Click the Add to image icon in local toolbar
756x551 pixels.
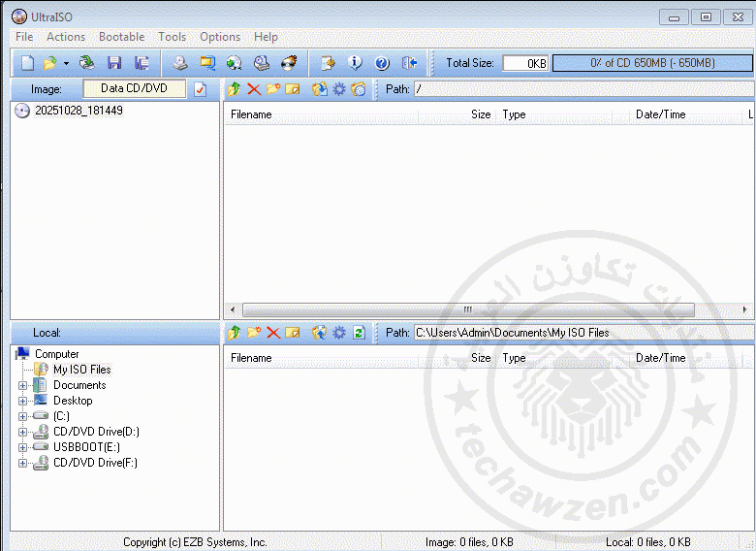point(319,333)
